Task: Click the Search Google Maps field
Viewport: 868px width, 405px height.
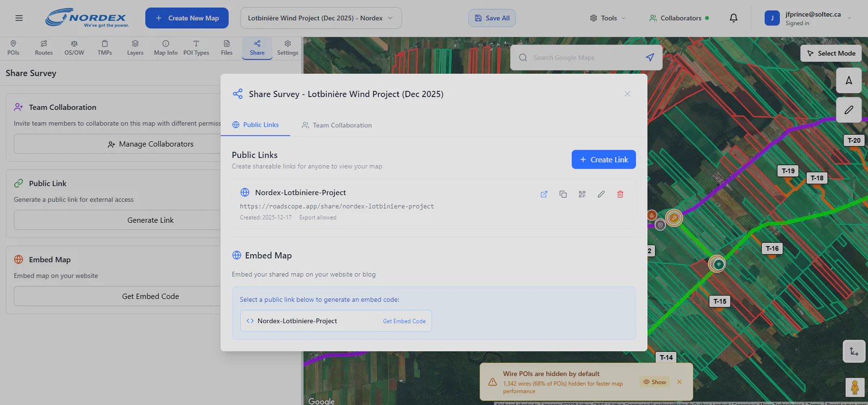Action: pos(586,57)
